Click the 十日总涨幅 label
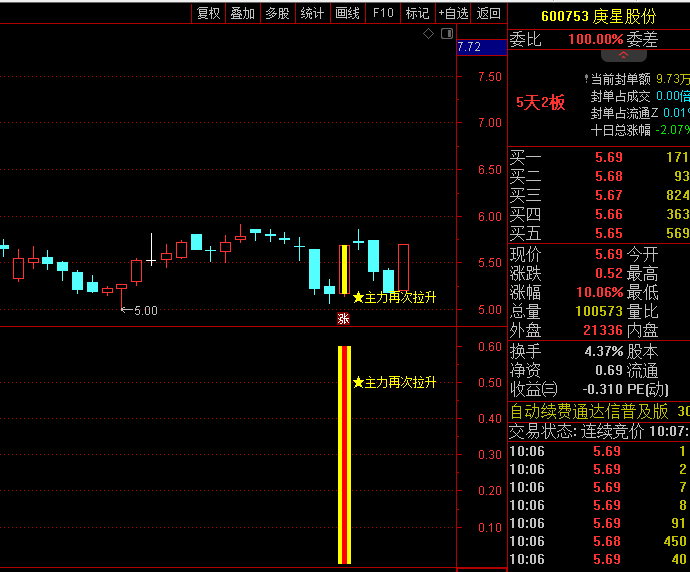The image size is (690, 572). [x=620, y=130]
